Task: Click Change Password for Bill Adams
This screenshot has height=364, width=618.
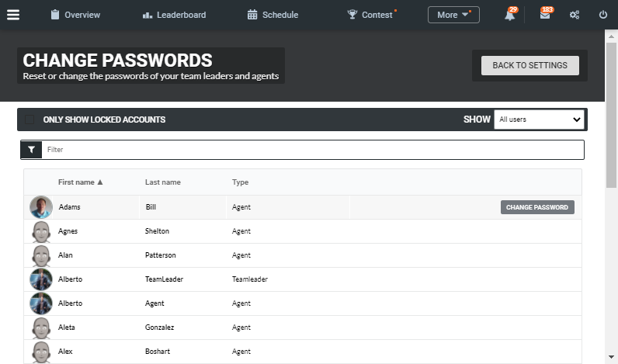Action: pyautogui.click(x=537, y=207)
